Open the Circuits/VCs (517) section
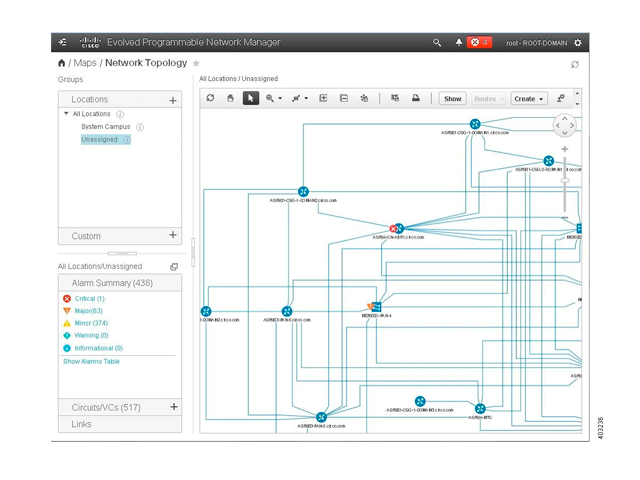This screenshot has height=480, width=640. click(x=105, y=407)
